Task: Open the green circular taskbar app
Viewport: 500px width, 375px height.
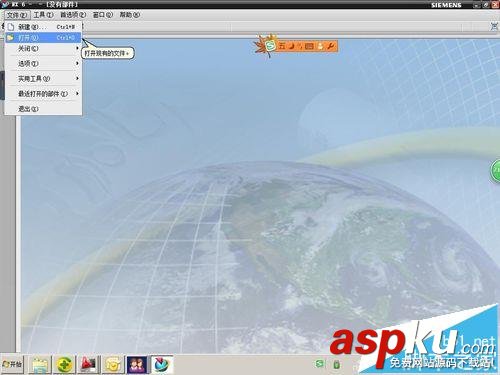Action: tap(65, 365)
